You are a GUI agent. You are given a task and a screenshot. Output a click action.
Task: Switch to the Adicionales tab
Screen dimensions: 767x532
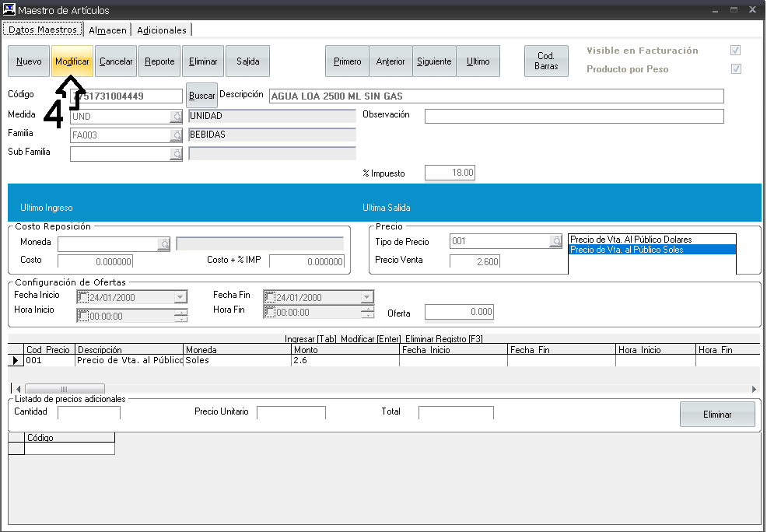pos(162,30)
